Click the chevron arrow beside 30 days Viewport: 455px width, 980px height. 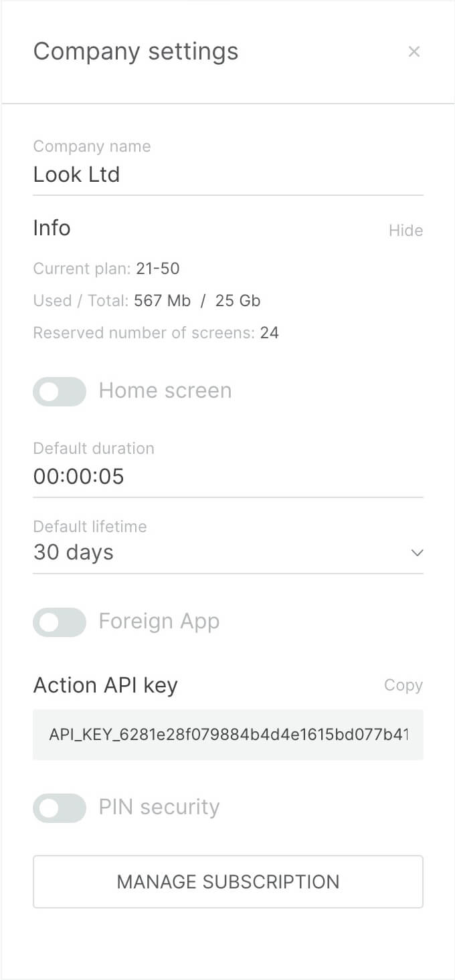click(x=417, y=553)
